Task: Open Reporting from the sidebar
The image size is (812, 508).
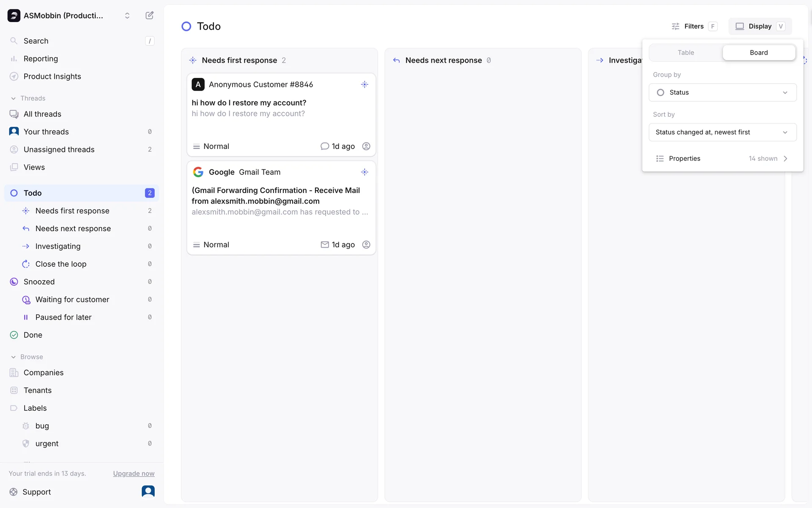Action: pyautogui.click(x=41, y=59)
